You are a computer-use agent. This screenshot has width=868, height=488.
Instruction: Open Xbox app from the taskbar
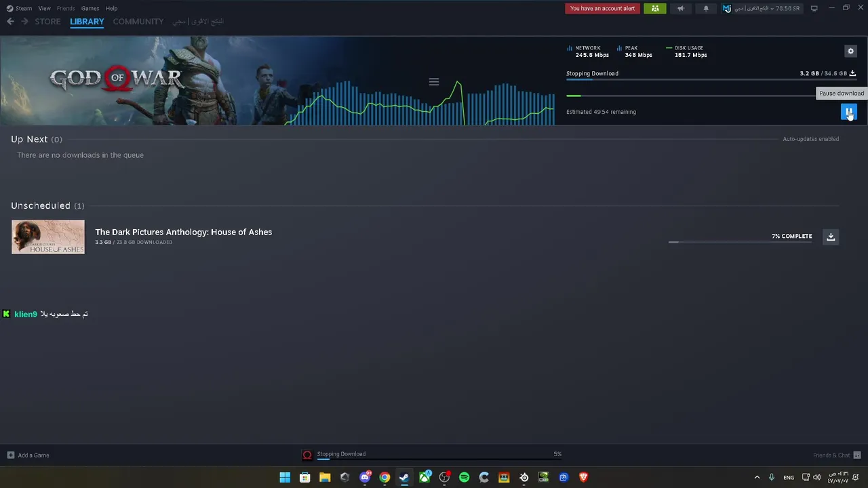[x=425, y=477]
